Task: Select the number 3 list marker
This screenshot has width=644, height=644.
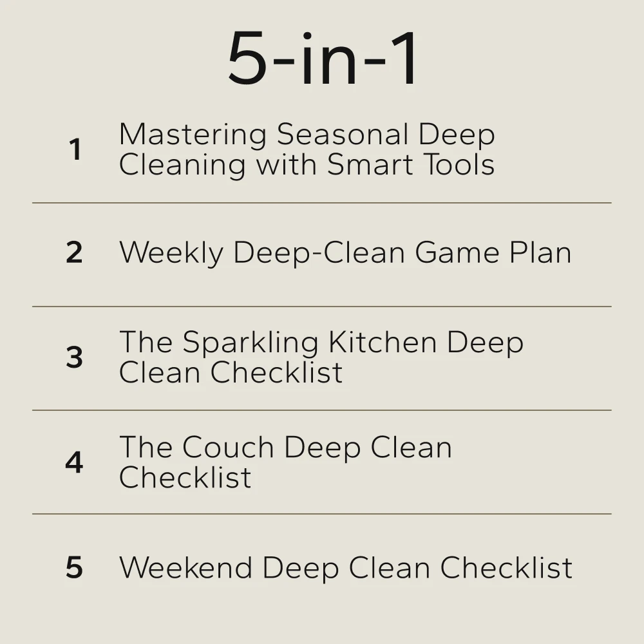Action: [75, 358]
